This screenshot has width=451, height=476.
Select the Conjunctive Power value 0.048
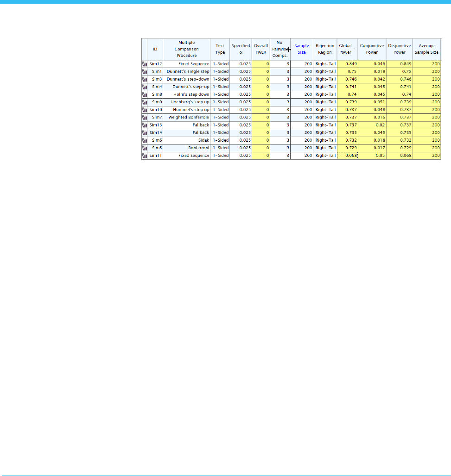click(372, 110)
